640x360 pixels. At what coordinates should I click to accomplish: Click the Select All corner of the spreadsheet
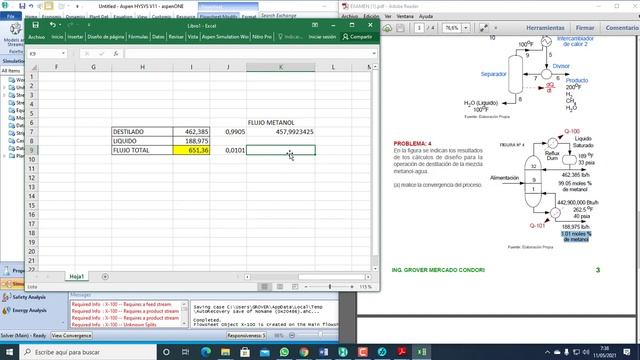[x=33, y=67]
